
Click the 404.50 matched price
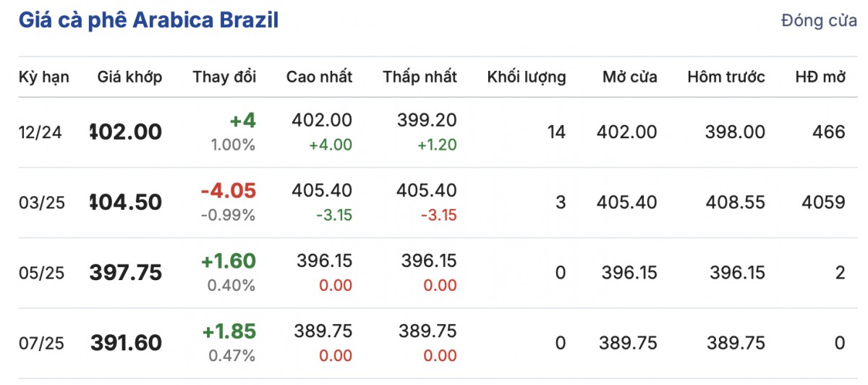(x=126, y=203)
